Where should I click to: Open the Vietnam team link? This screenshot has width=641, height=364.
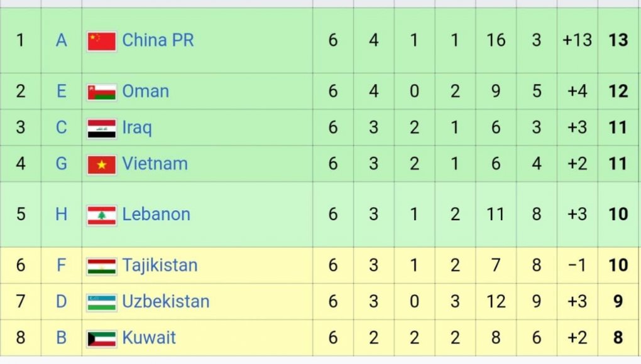[155, 164]
